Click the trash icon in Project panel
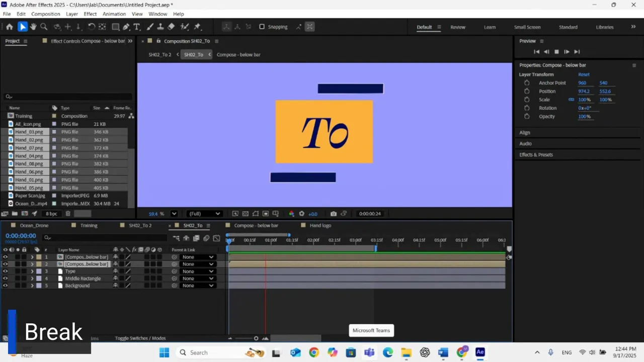Image resolution: width=644 pixels, height=362 pixels. (x=68, y=214)
